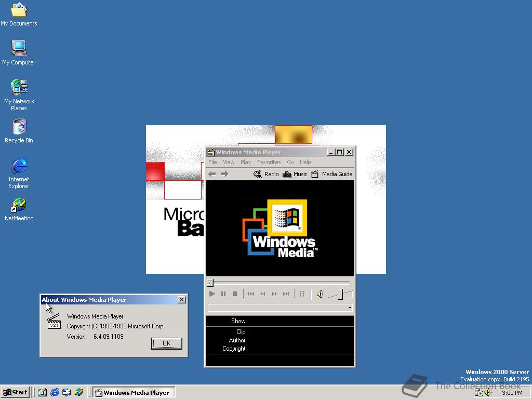Select the Internet Explorer desktop icon
Screen dimensions: 532x399
pos(19,173)
